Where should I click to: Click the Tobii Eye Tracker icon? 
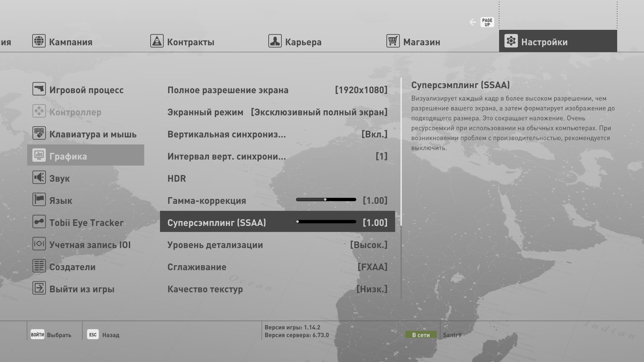click(x=39, y=222)
